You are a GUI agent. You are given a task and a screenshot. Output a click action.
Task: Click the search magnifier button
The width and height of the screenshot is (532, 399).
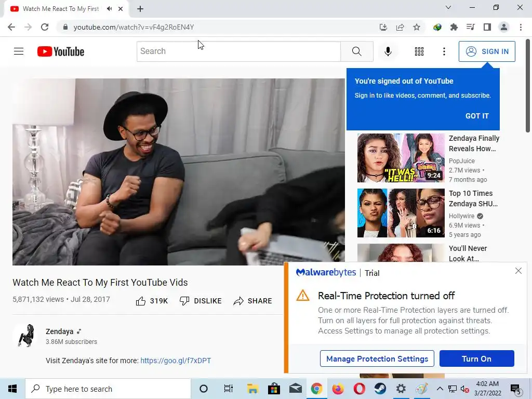click(x=356, y=51)
